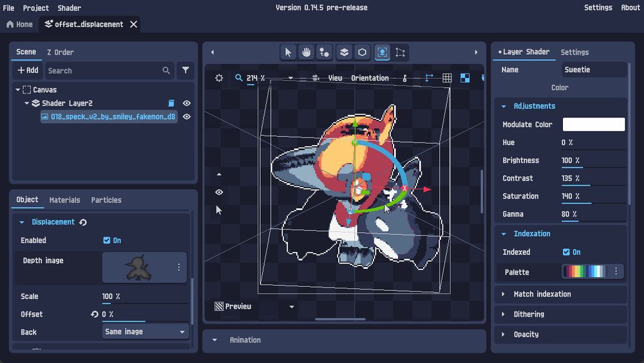Collapse the Canvas tree node
The width and height of the screenshot is (644, 363).
17,90
